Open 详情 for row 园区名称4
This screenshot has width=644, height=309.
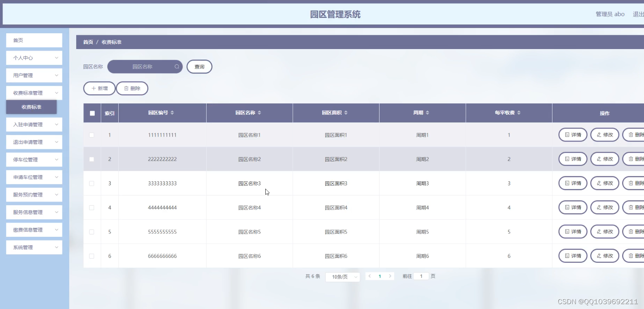pos(573,207)
